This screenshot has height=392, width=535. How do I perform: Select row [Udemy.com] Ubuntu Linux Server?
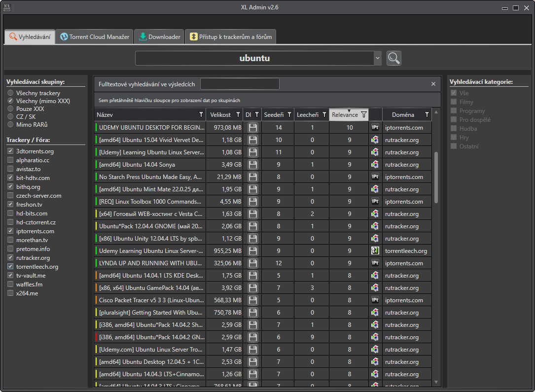pyautogui.click(x=263, y=350)
